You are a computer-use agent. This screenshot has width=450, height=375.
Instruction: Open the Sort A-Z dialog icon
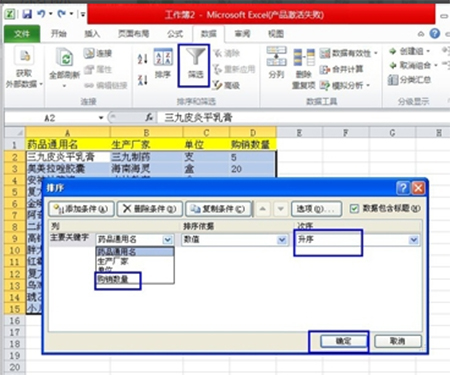tap(163, 57)
